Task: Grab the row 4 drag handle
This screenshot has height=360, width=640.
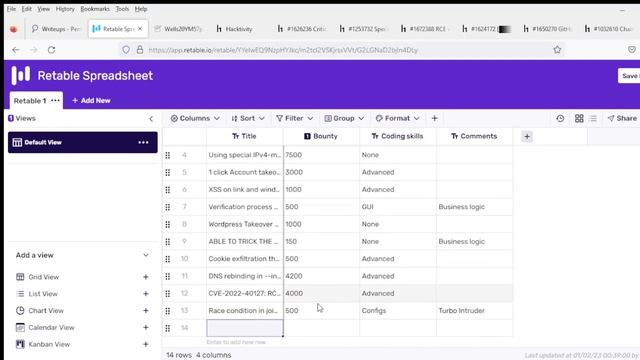Action: click(x=168, y=155)
